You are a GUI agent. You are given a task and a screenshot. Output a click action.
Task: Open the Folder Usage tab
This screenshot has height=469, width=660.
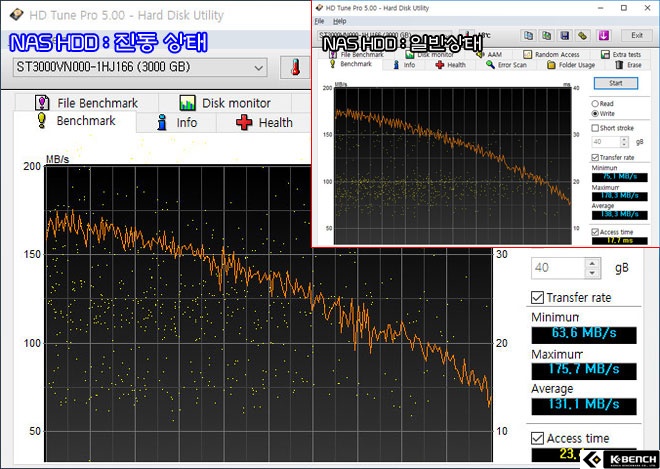point(571,65)
